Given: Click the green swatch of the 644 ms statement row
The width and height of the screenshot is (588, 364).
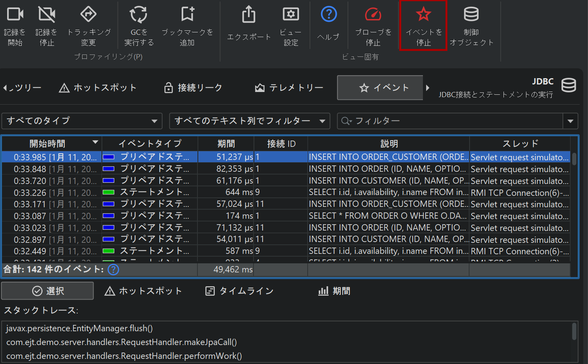Looking at the screenshot, I should point(108,192).
